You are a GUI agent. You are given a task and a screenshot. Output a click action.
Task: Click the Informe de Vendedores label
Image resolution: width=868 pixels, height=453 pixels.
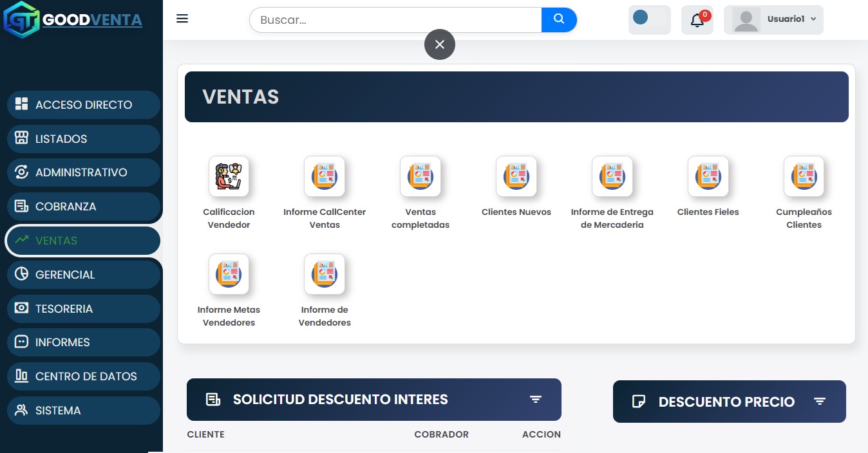pyautogui.click(x=325, y=316)
